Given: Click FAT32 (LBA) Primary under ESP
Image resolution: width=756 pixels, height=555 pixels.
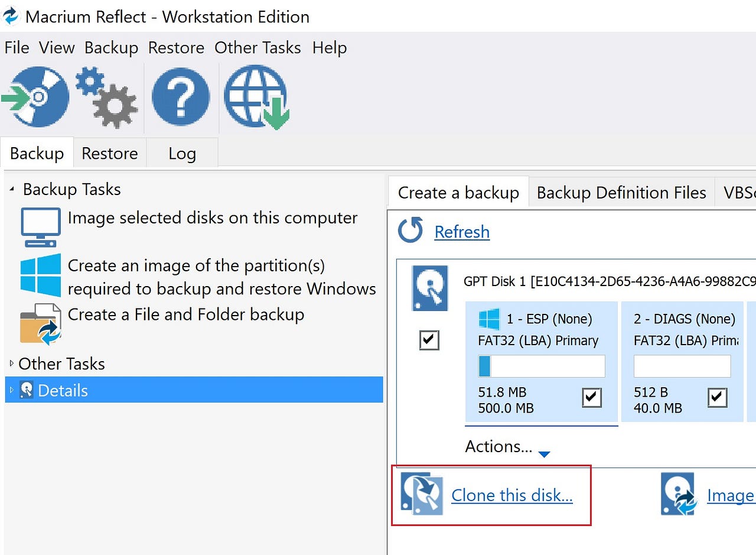Looking at the screenshot, I should pyautogui.click(x=538, y=340).
